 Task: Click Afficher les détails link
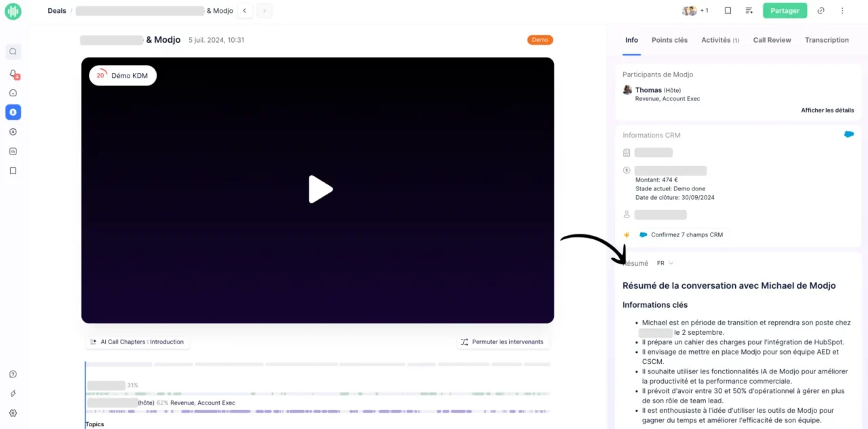point(827,110)
